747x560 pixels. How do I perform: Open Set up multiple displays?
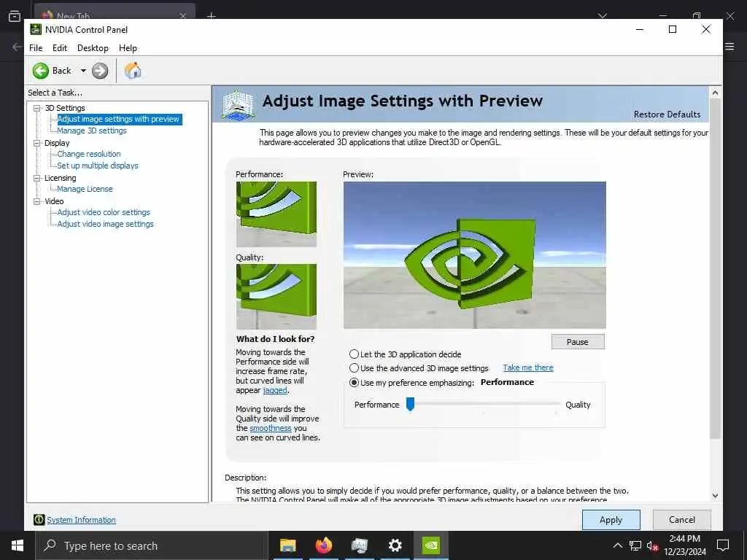coord(98,166)
